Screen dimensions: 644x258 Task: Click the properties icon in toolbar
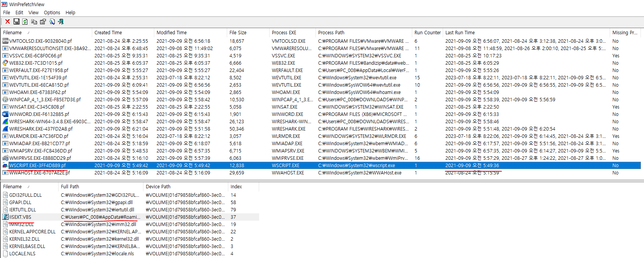click(x=43, y=22)
